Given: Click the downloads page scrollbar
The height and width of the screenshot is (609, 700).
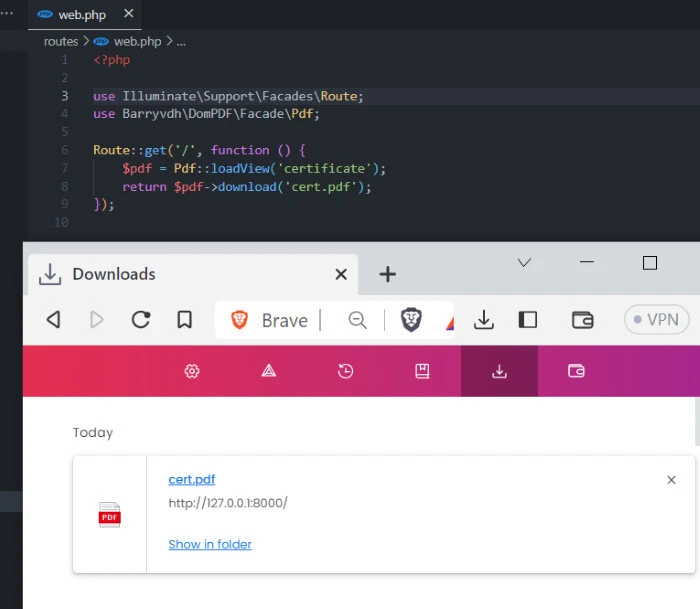Looking at the screenshot, I should (x=697, y=421).
